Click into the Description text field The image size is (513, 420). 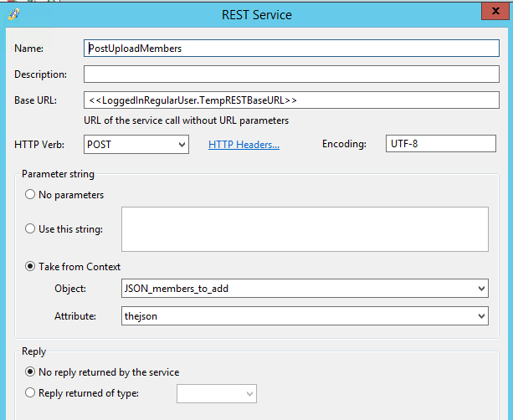coord(291,74)
